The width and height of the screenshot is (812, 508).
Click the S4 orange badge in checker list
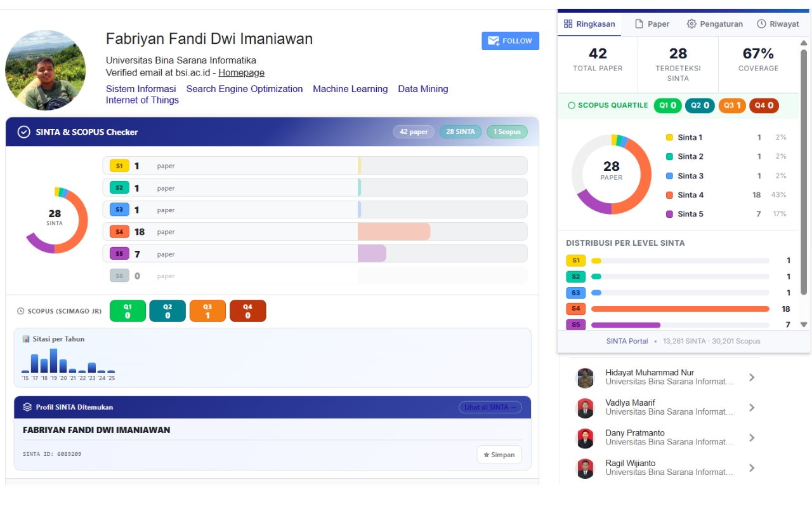pos(119,232)
